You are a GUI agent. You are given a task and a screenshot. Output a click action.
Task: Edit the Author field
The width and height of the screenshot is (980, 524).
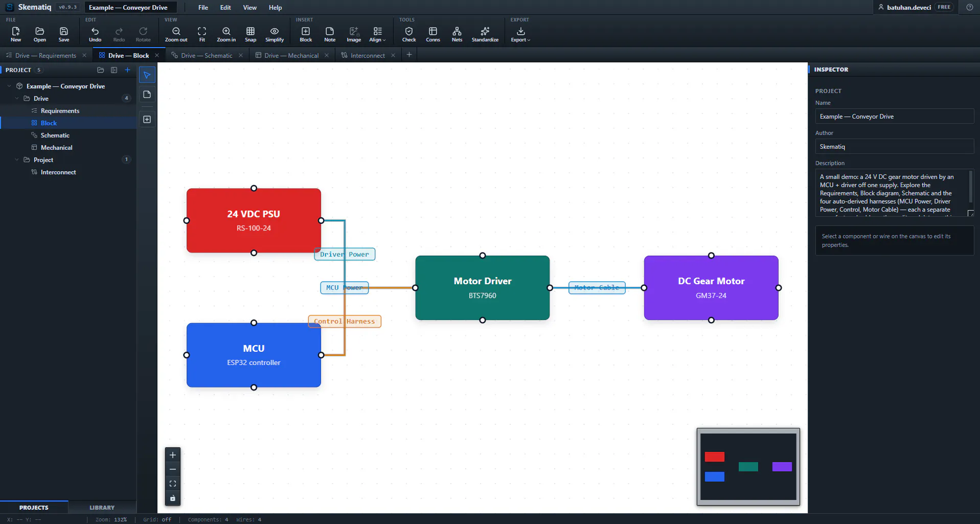point(894,147)
